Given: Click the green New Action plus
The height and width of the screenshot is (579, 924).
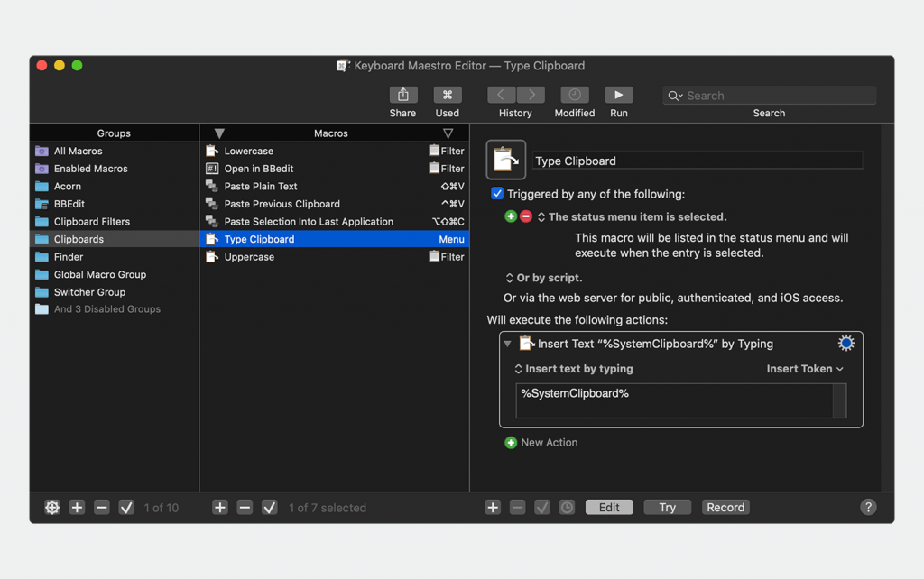Looking at the screenshot, I should click(x=511, y=442).
